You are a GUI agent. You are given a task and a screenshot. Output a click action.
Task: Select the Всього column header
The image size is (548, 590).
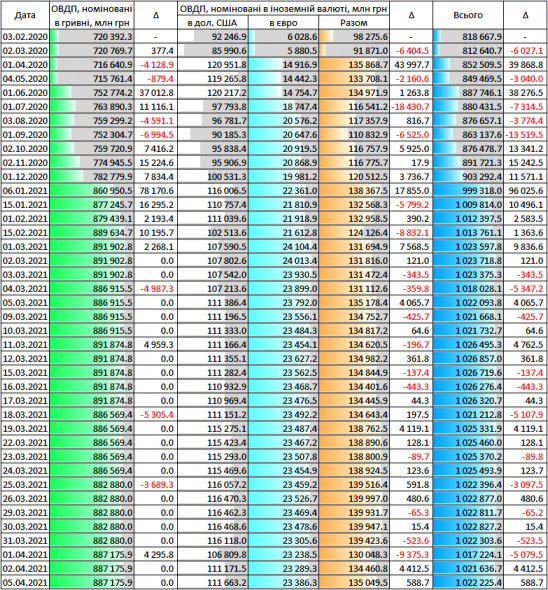(468, 15)
